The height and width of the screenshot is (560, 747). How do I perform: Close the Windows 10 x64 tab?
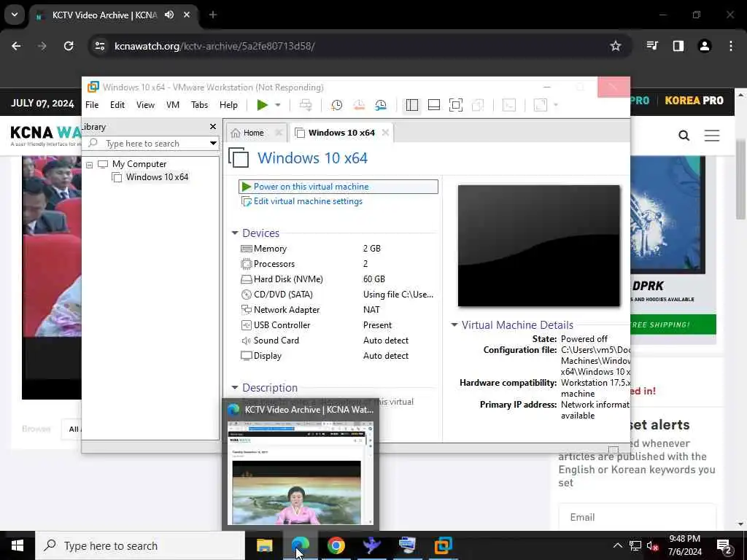[385, 133]
